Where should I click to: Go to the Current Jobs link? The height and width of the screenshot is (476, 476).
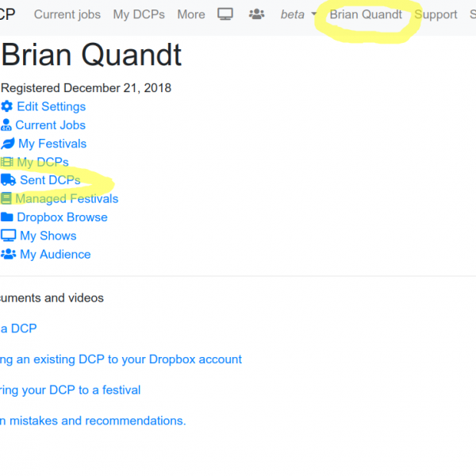[x=51, y=125]
